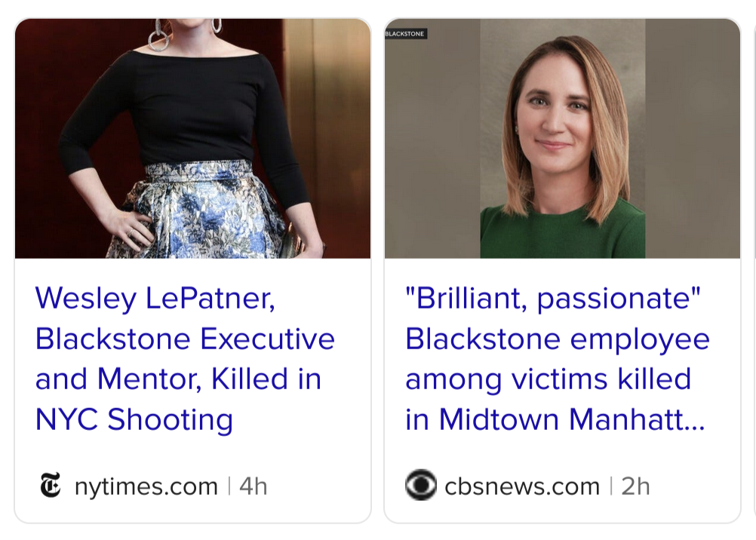
Task: Click the separator bar after nytimes.com
Action: pos(229,486)
